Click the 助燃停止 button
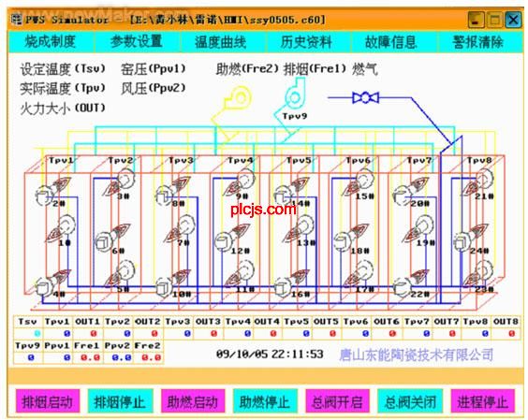 pos(265,401)
